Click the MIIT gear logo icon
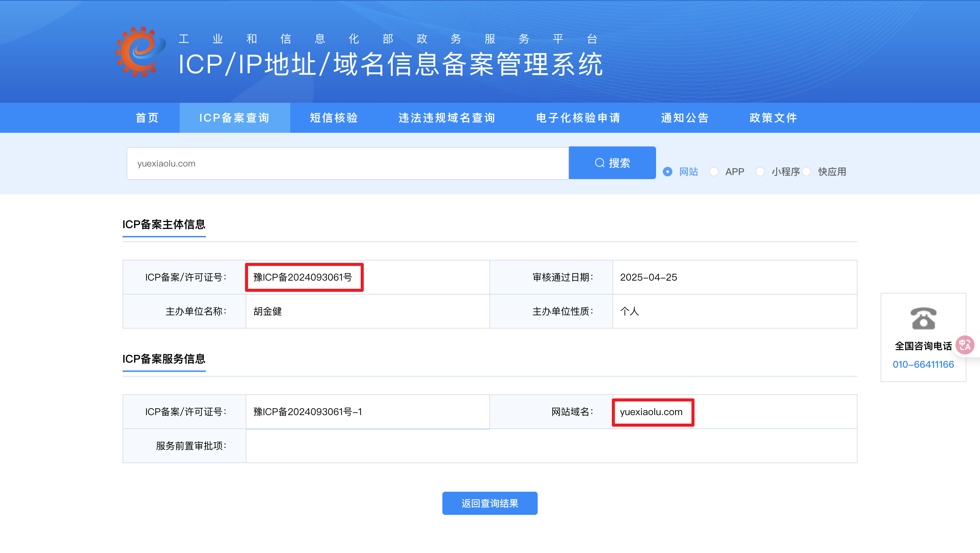 (x=140, y=51)
